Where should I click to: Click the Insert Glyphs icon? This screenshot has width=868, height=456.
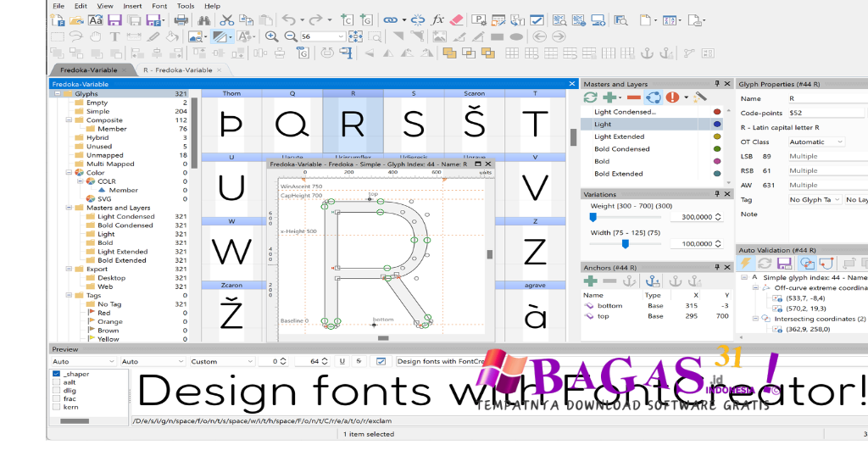coord(366,20)
